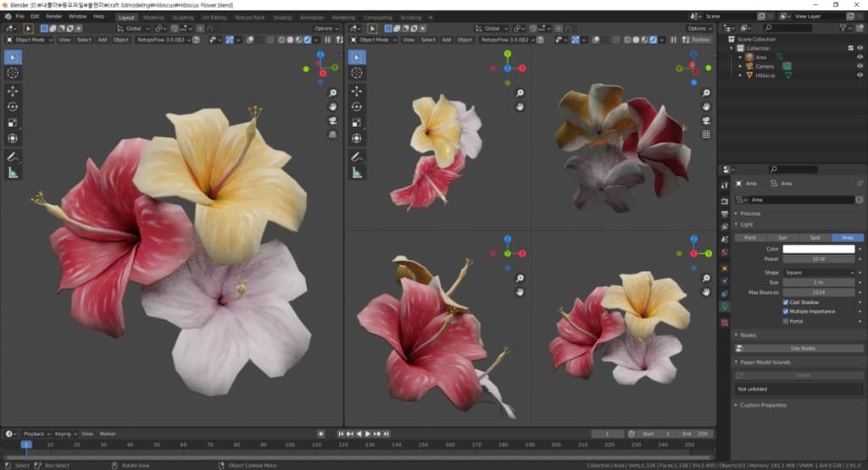Click the light Color swatch
Viewport: 868px width, 470px height.
[x=818, y=249]
